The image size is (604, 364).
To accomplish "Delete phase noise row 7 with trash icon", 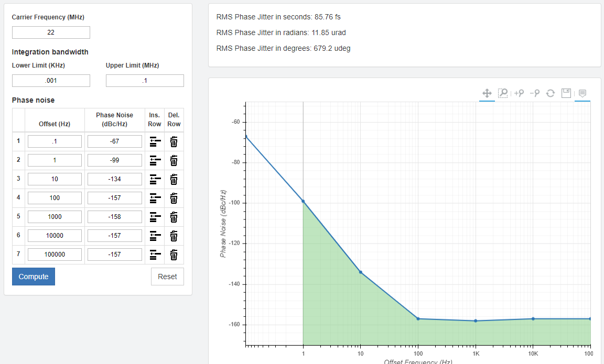I will click(174, 255).
